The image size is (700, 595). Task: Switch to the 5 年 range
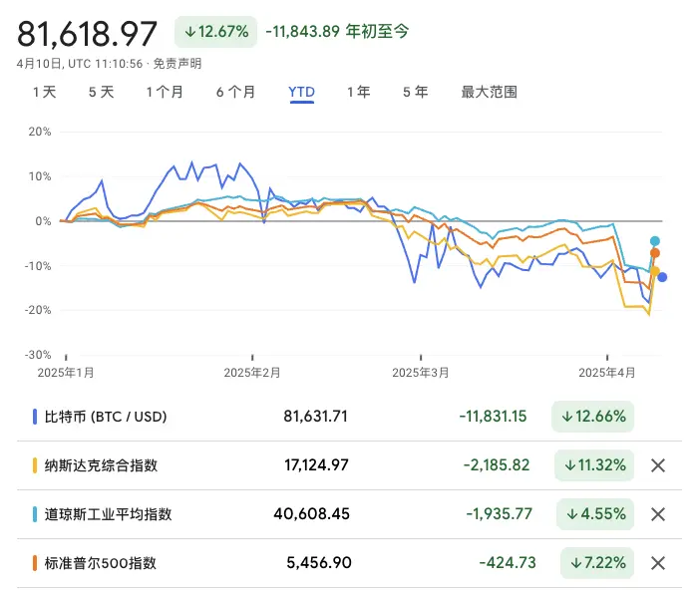415,92
